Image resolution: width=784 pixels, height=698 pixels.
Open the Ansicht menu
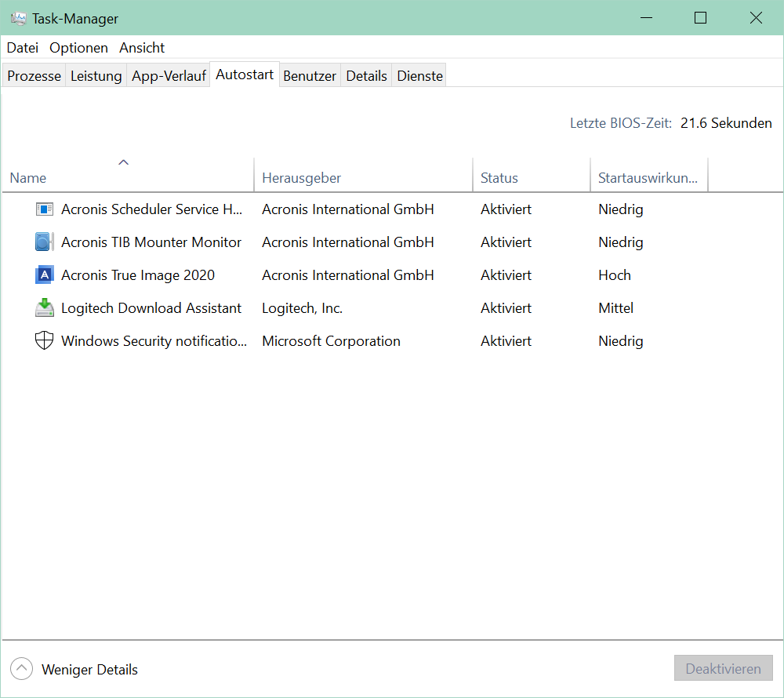(x=142, y=48)
